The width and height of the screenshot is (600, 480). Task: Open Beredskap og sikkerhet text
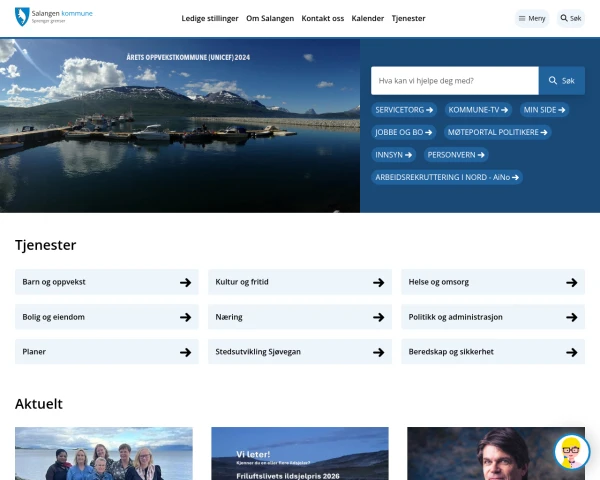pyautogui.click(x=451, y=352)
